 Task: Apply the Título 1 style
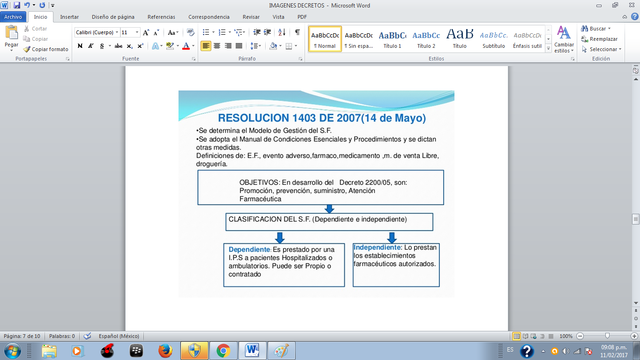tap(392, 39)
